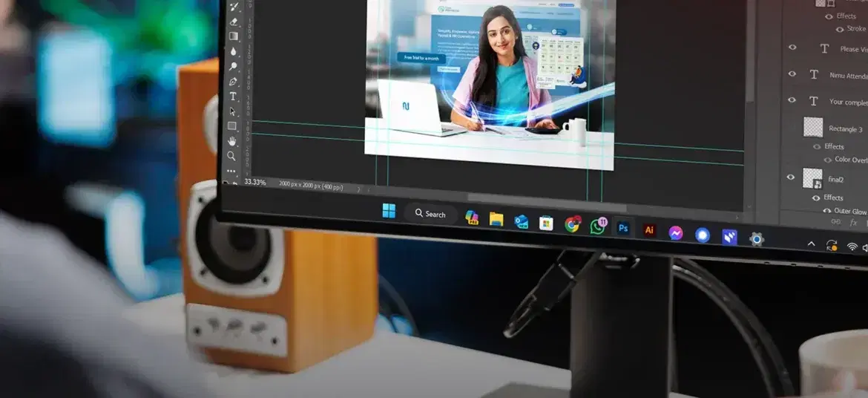The width and height of the screenshot is (868, 398).
Task: Click the 33.33% zoom level field
Action: (255, 182)
